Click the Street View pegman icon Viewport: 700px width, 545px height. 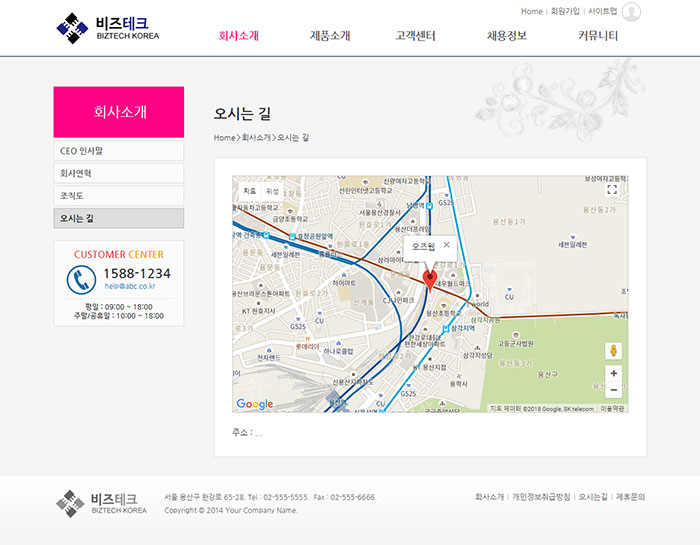pyautogui.click(x=613, y=351)
